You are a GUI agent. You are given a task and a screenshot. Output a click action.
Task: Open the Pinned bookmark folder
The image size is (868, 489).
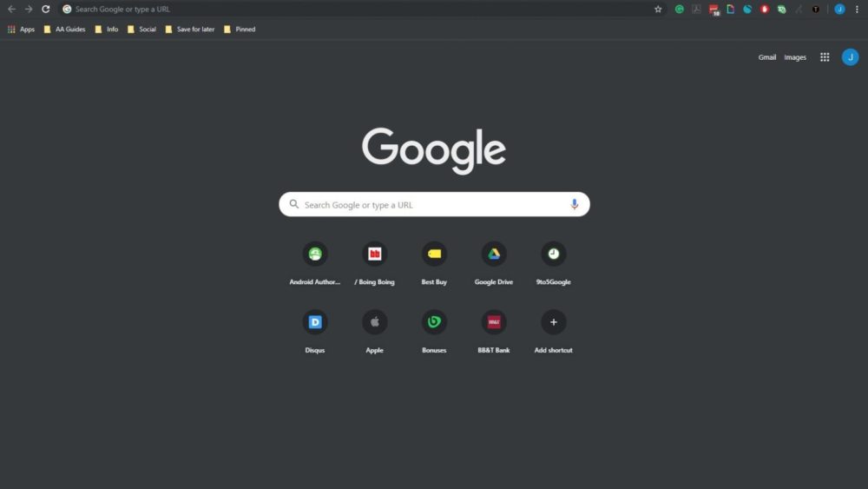click(240, 30)
